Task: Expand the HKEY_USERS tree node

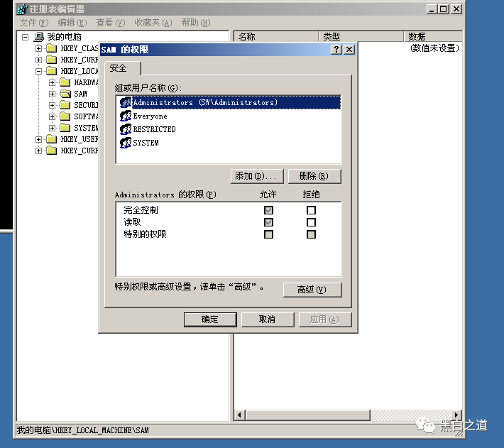Action: pos(39,139)
